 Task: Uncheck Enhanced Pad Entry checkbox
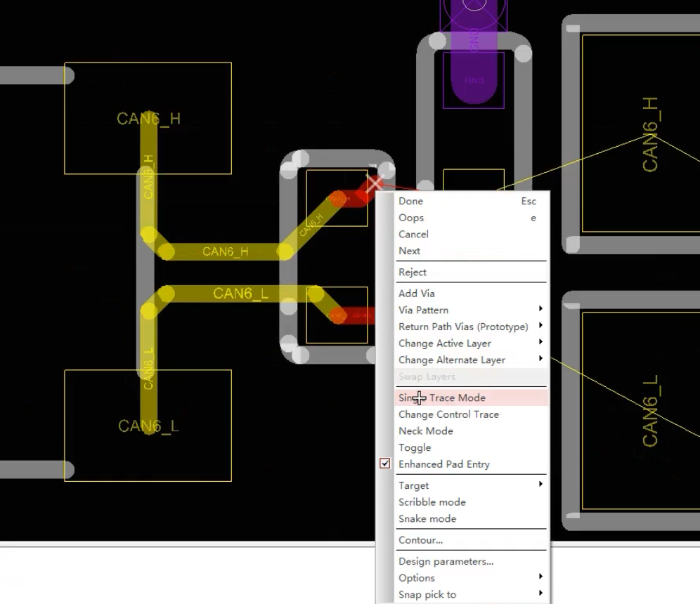click(385, 464)
